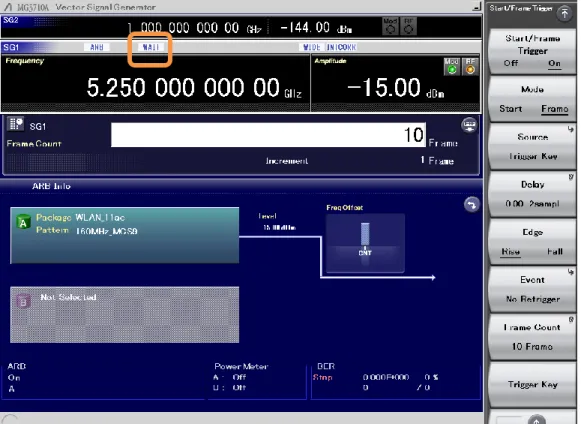This screenshot has width=581, height=424.
Task: Click keyboard icon next to Frame Count field
Action: pos(469,125)
